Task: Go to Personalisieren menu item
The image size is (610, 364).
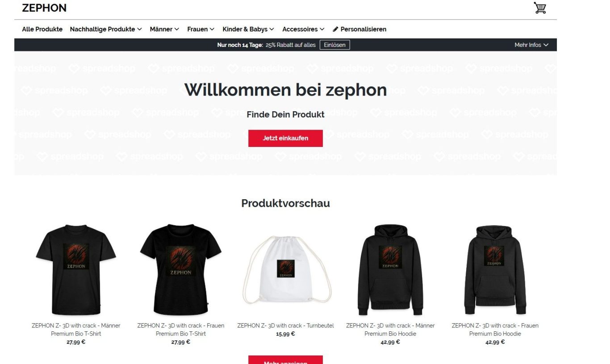Action: [359, 29]
